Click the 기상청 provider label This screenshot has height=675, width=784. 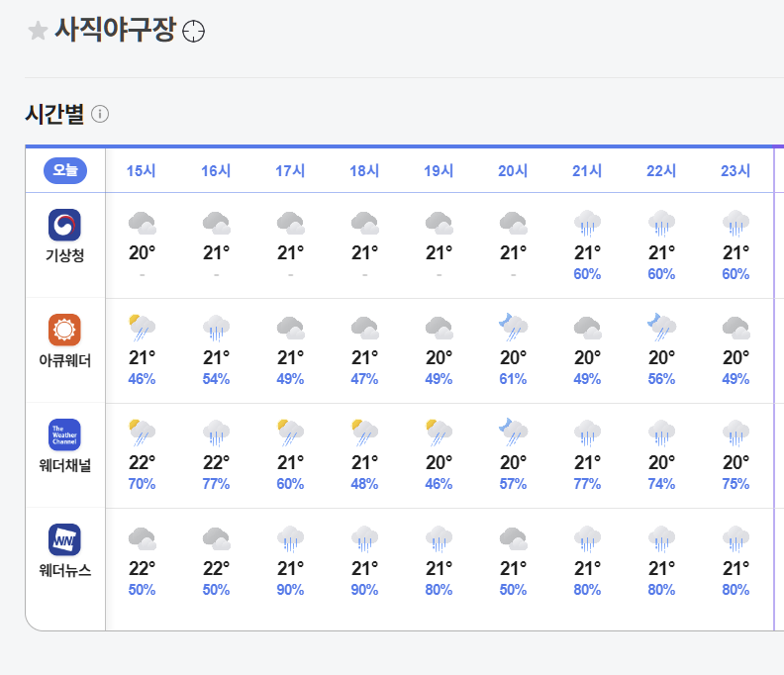(x=64, y=255)
